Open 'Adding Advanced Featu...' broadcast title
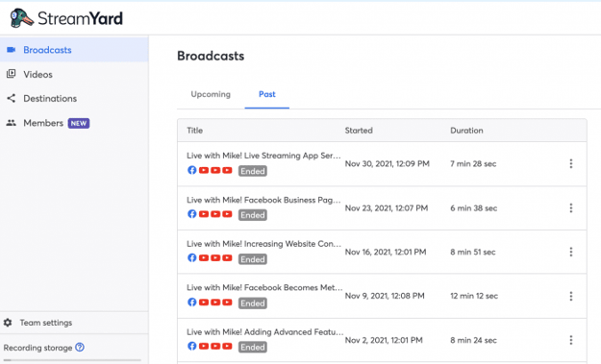 coord(264,332)
